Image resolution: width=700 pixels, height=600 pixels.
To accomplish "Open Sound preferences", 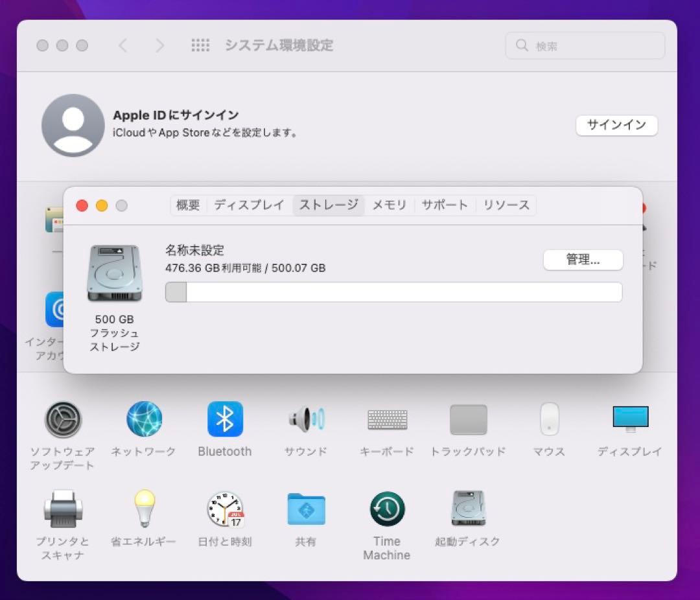I will point(305,419).
